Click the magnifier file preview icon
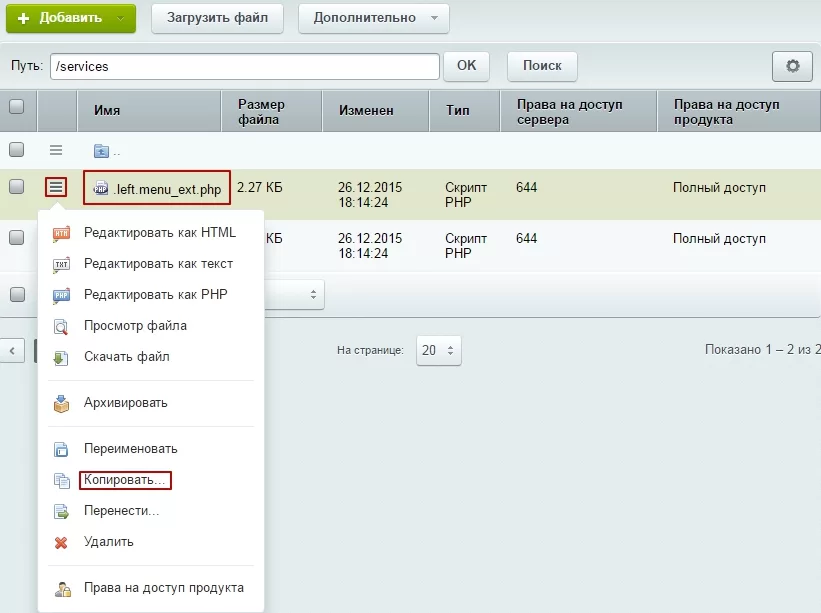This screenshot has height=613, width=821. click(x=61, y=326)
